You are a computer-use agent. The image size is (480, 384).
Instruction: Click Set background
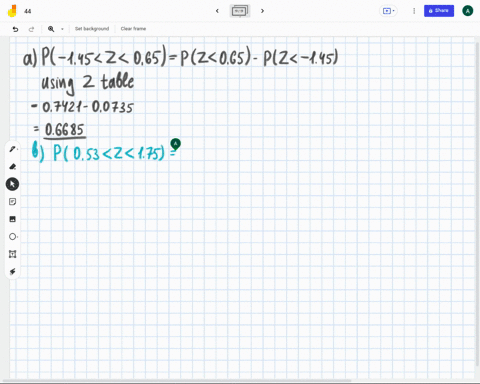(92, 29)
